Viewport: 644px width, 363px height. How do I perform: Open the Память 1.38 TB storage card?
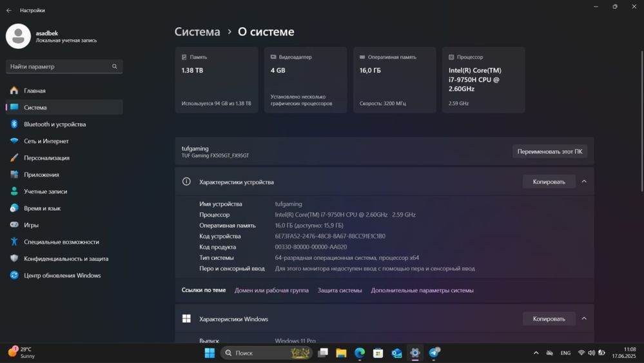click(x=217, y=80)
